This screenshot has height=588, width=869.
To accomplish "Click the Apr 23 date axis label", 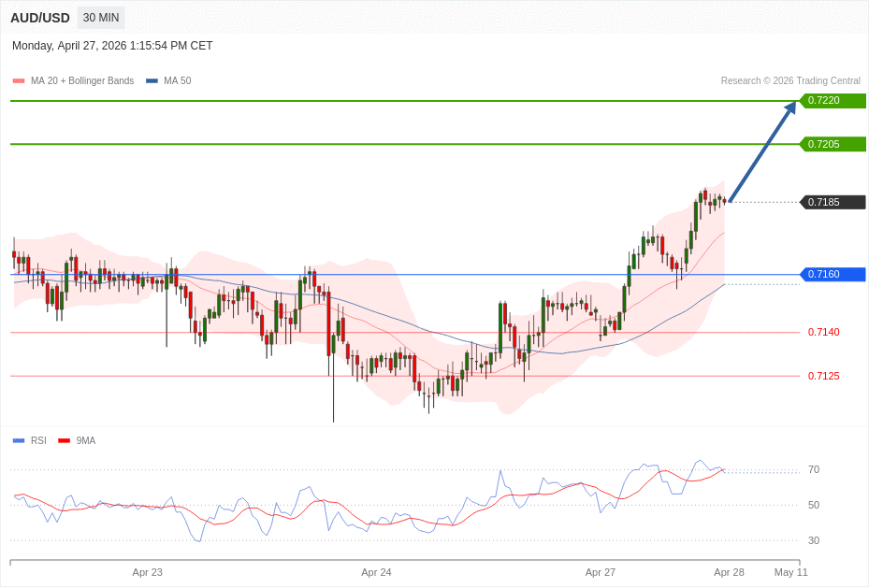I will coord(147,572).
